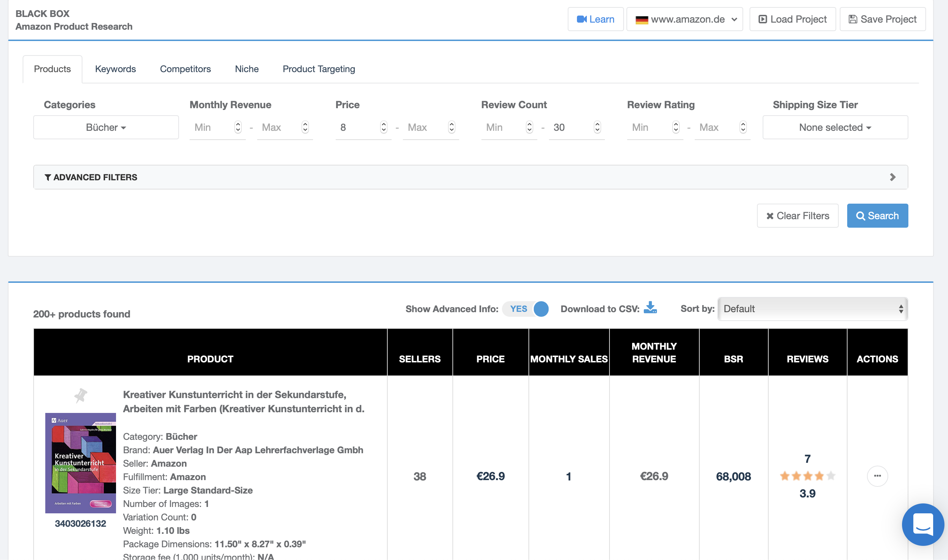Viewport: 948px width, 560px height.
Task: Open the Product Targeting tab
Action: (x=319, y=69)
